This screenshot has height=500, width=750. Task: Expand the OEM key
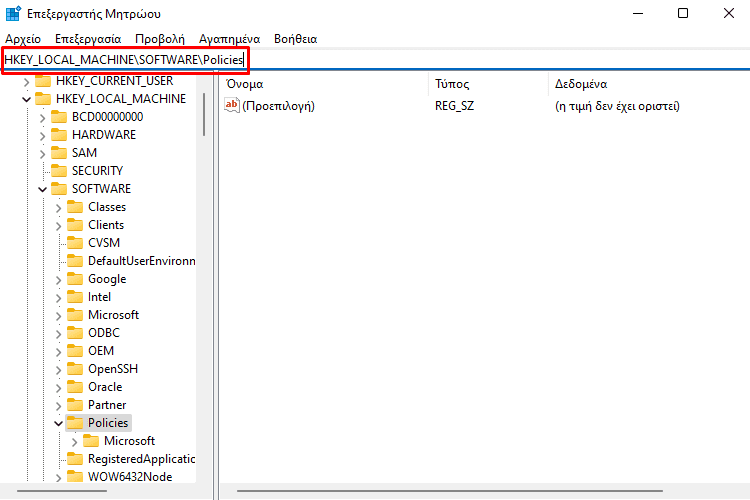point(58,352)
